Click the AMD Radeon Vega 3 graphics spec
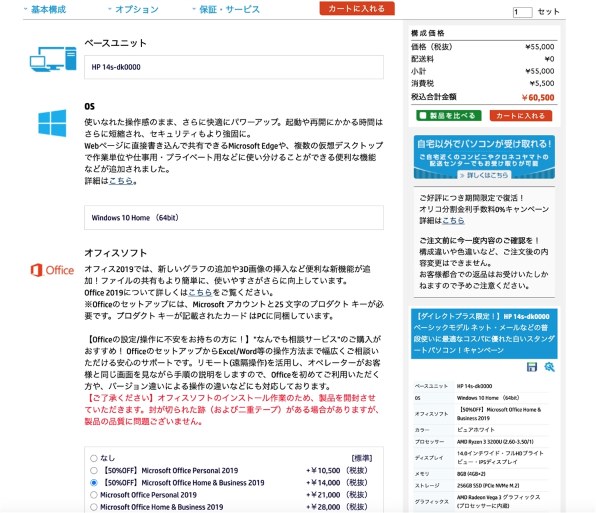596x513 pixels. coord(498,501)
